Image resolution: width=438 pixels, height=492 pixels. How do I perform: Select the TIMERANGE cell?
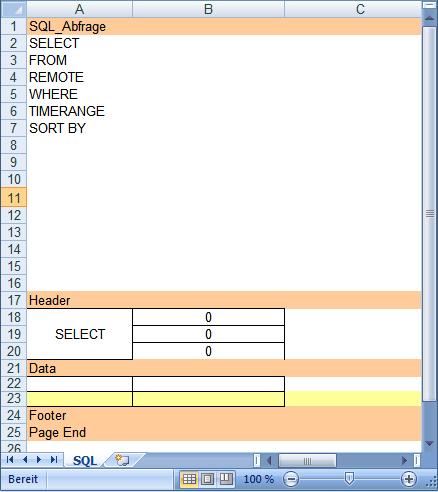tap(80, 111)
